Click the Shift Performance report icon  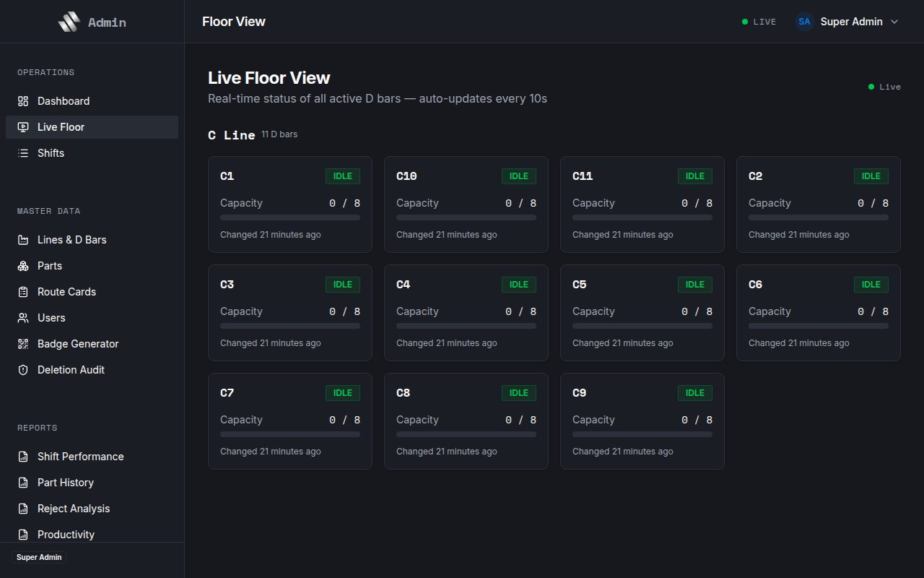click(23, 457)
